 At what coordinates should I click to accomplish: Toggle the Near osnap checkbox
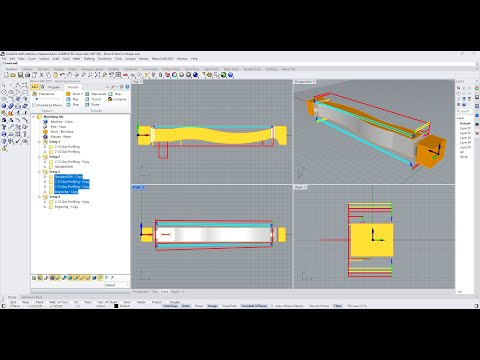[x=20, y=302]
